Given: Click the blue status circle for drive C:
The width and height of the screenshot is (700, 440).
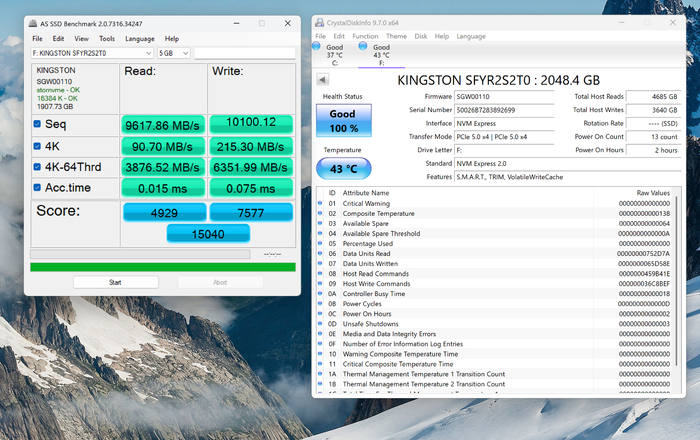Looking at the screenshot, I should pos(316,46).
